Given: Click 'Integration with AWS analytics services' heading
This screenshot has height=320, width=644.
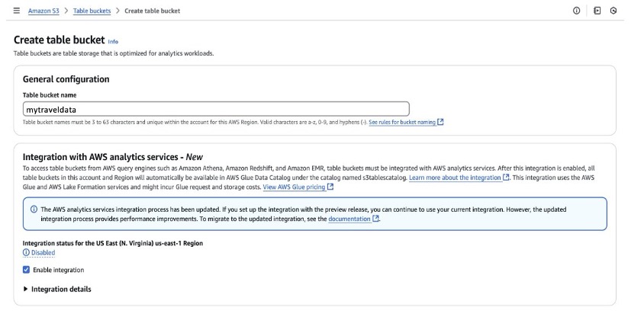Looking at the screenshot, I should (113, 157).
